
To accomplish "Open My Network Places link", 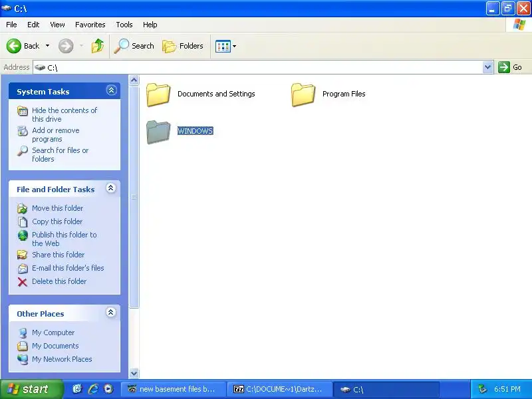I will [62, 359].
